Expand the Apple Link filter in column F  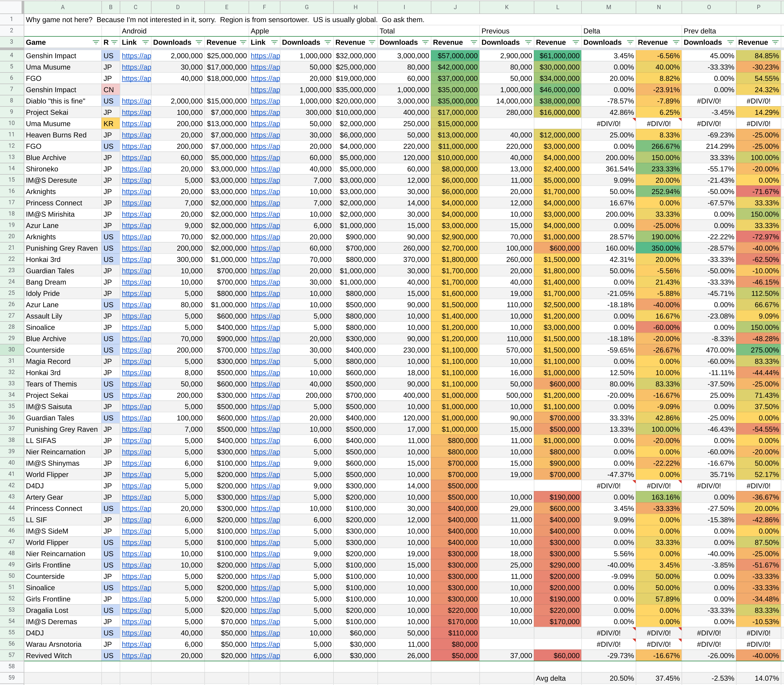[274, 42]
